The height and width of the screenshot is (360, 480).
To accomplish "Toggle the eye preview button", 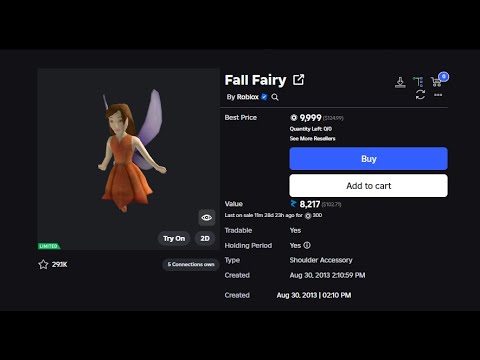I will (x=206, y=217).
